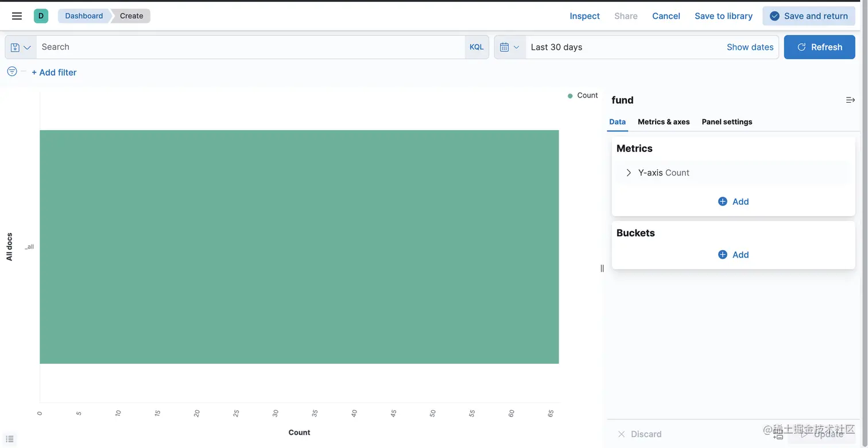This screenshot has width=868, height=448.
Task: Click the Count legend color dot
Action: pos(570,96)
